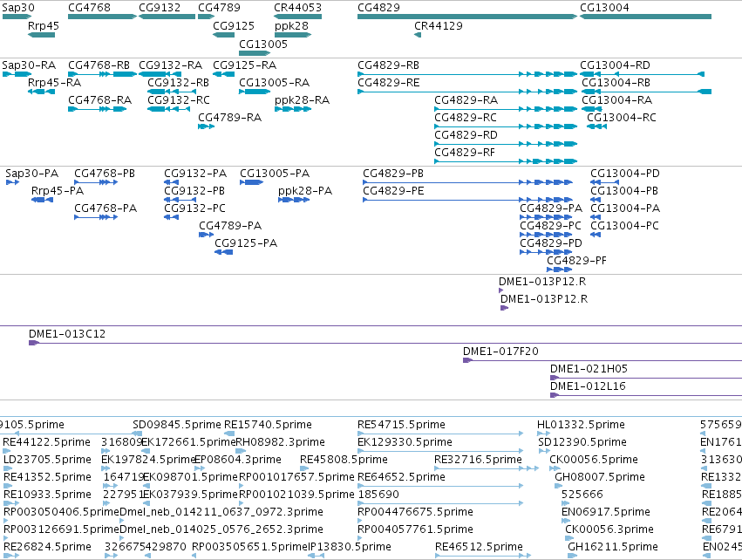Click transcript CG13004-RB label

(616, 82)
